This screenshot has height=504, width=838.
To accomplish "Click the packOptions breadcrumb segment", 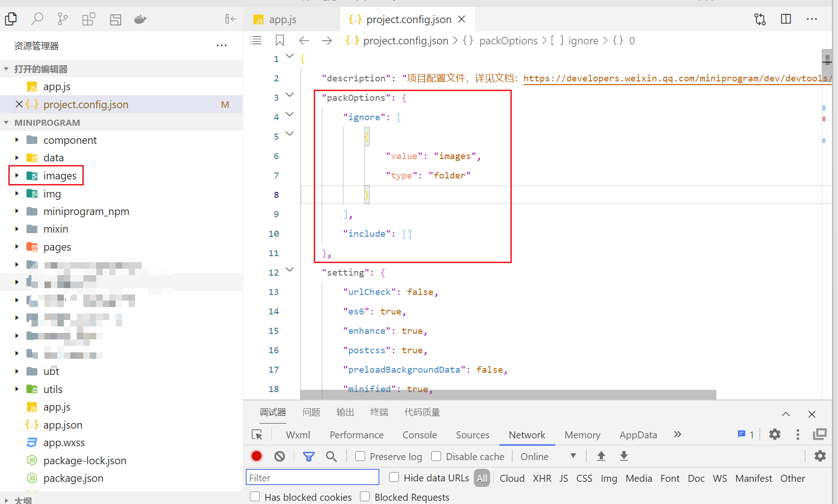I will [508, 41].
